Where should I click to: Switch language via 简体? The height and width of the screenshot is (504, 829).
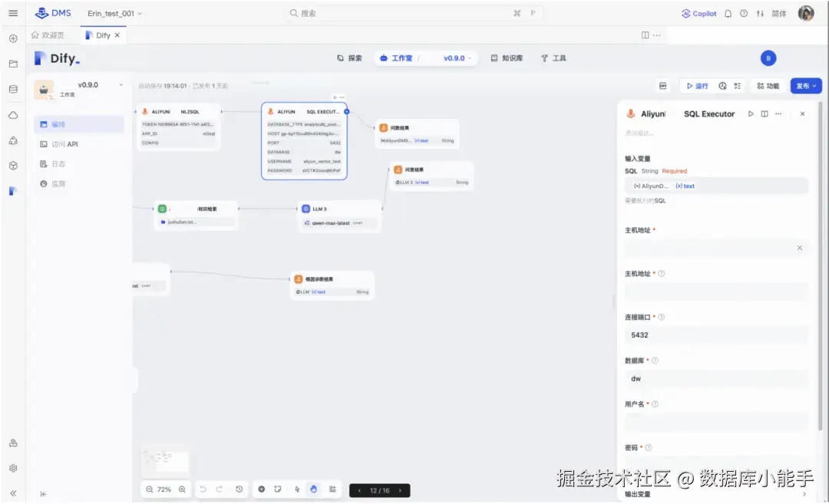coord(779,13)
